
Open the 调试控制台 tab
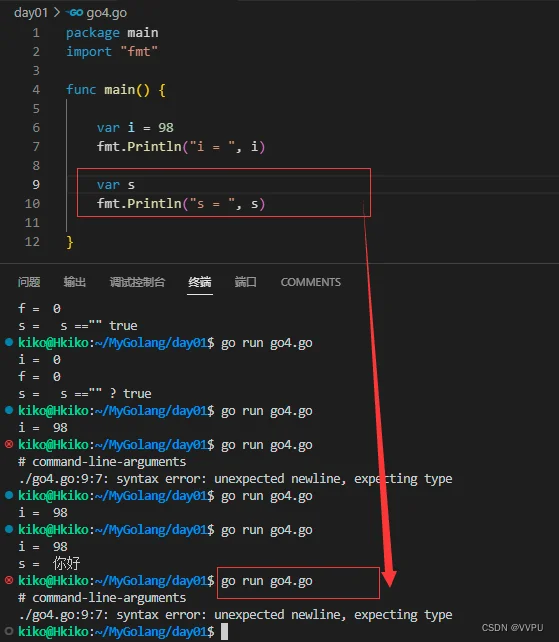137,282
